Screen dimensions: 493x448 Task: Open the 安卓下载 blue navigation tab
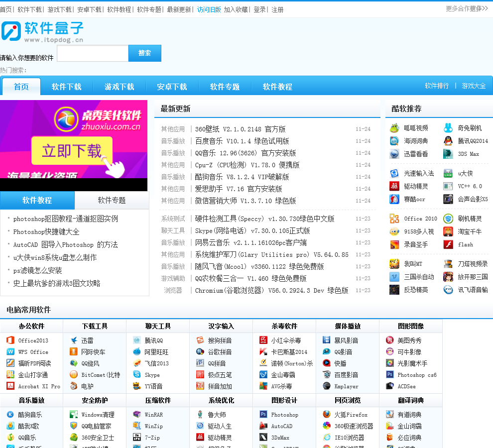[x=172, y=87]
